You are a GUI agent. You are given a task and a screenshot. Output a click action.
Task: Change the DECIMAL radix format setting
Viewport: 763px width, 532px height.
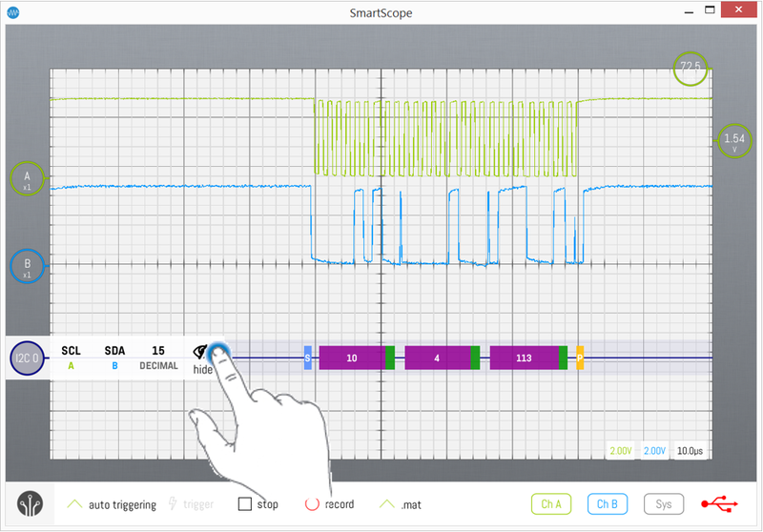158,358
